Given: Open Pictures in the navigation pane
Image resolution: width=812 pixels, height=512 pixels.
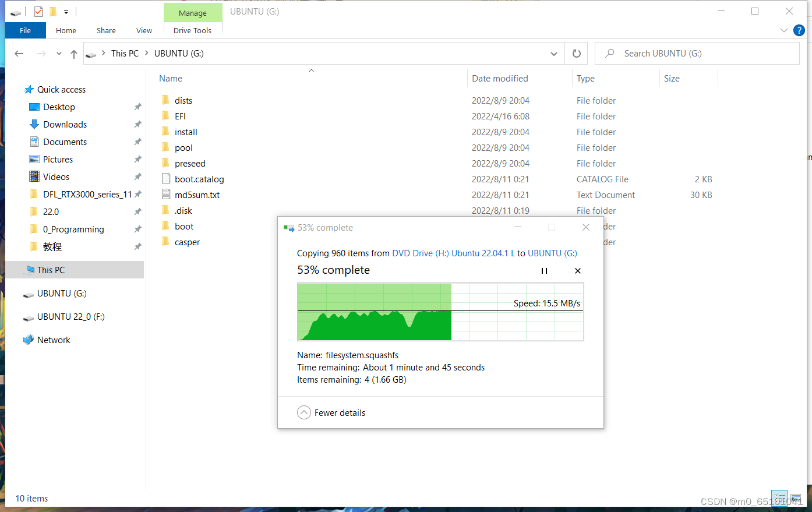Looking at the screenshot, I should pyautogui.click(x=58, y=160).
